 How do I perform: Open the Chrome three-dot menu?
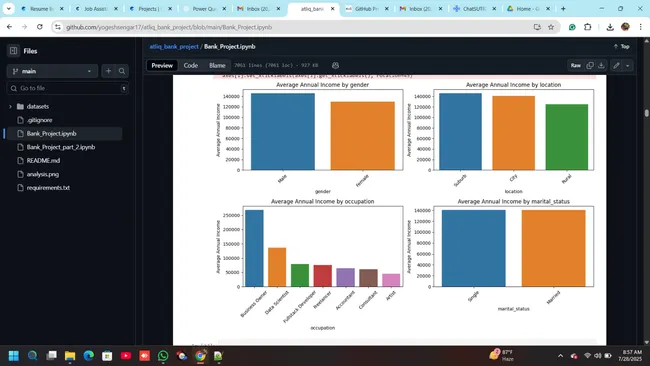point(640,27)
